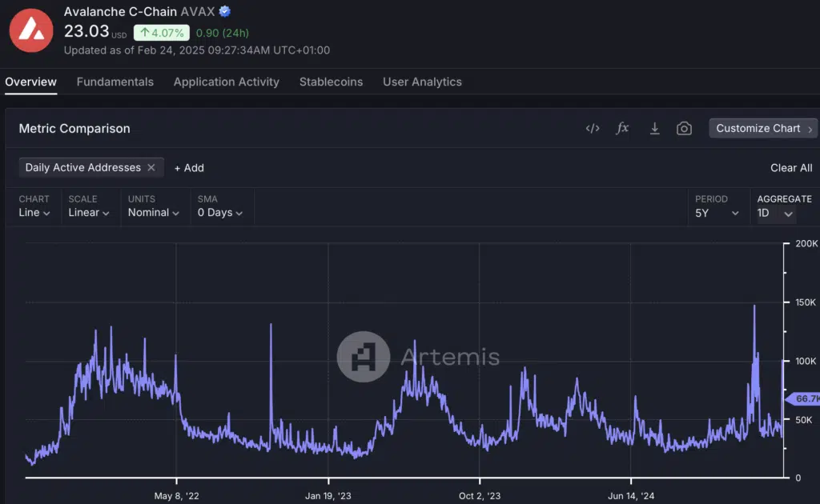Image resolution: width=820 pixels, height=504 pixels.
Task: Click the 0.90 (24h) change text
Action: [223, 33]
